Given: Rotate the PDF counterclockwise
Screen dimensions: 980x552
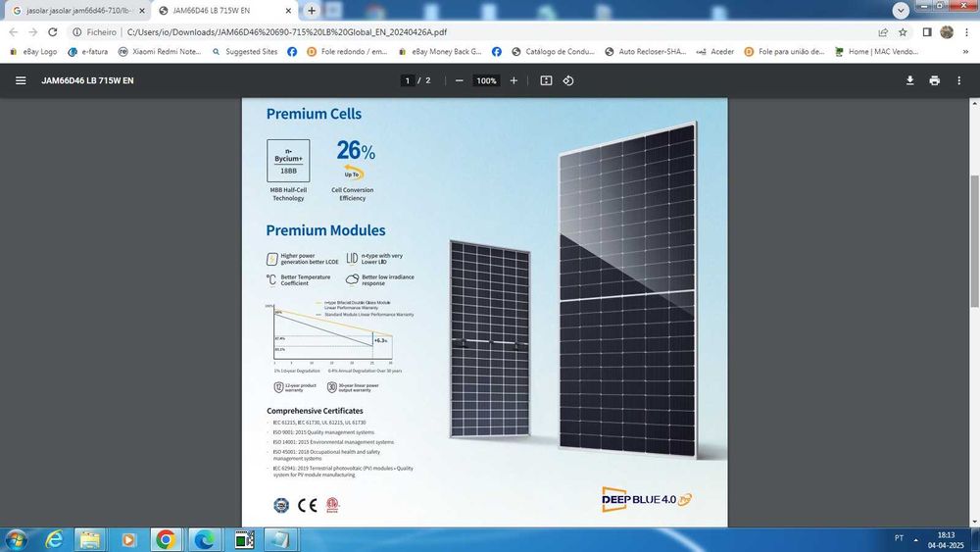Looking at the screenshot, I should pos(568,80).
